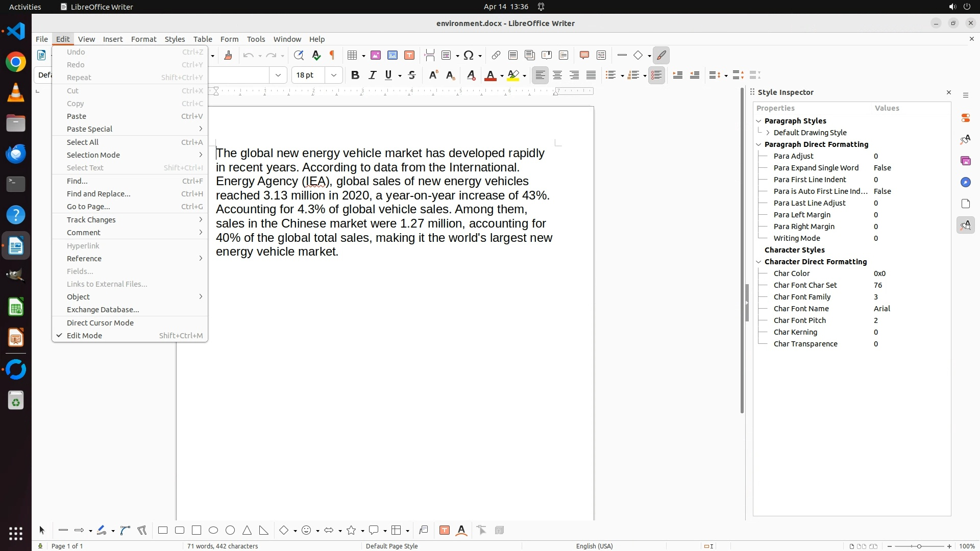Screen dimensions: 980x551
Task: Insert special character omega icon
Action: (468, 55)
